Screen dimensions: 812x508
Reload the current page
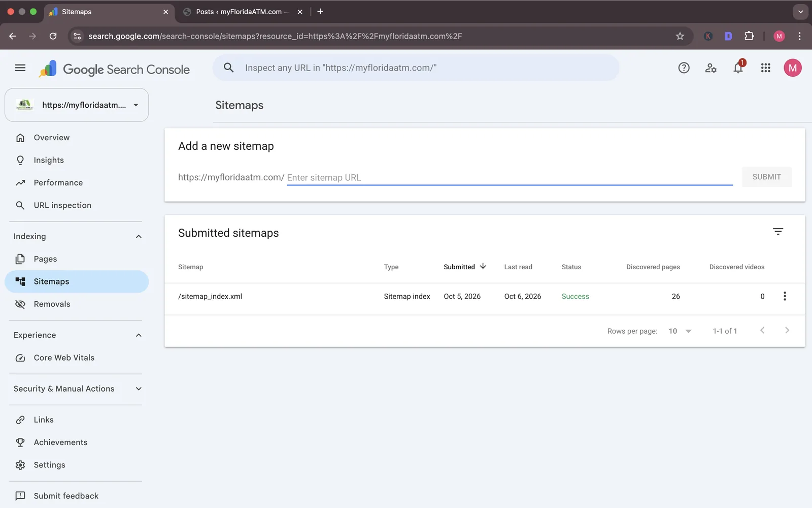53,36
